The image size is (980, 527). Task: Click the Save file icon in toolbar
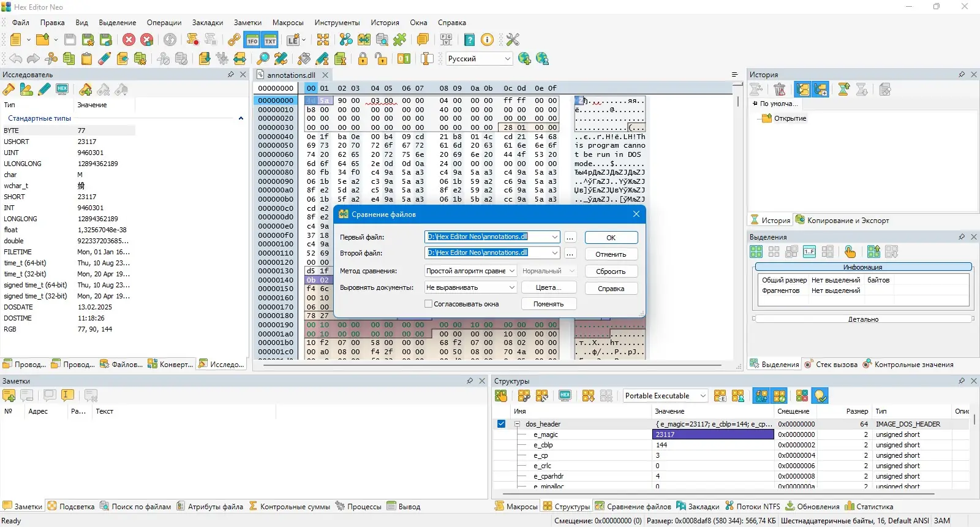pyautogui.click(x=70, y=40)
